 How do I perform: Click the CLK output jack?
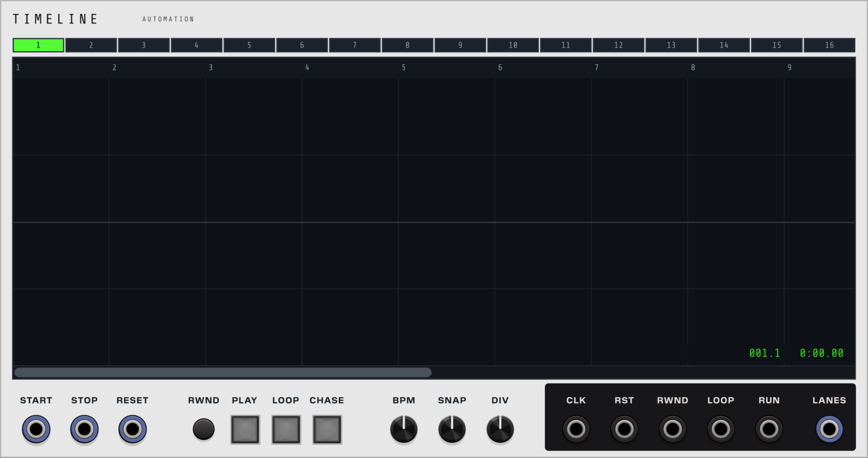576,430
